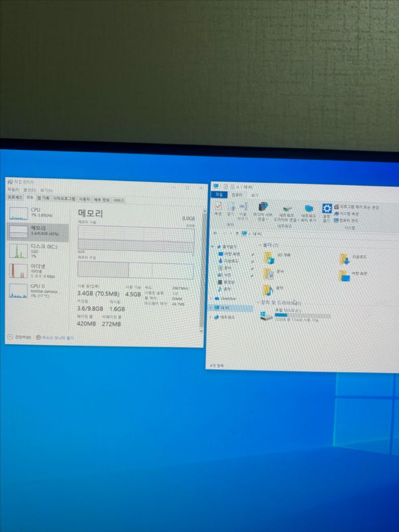Viewport: 399px width, 532px height.
Task: Click the up arrow of Task Manager scrollbar
Action: tap(204, 211)
